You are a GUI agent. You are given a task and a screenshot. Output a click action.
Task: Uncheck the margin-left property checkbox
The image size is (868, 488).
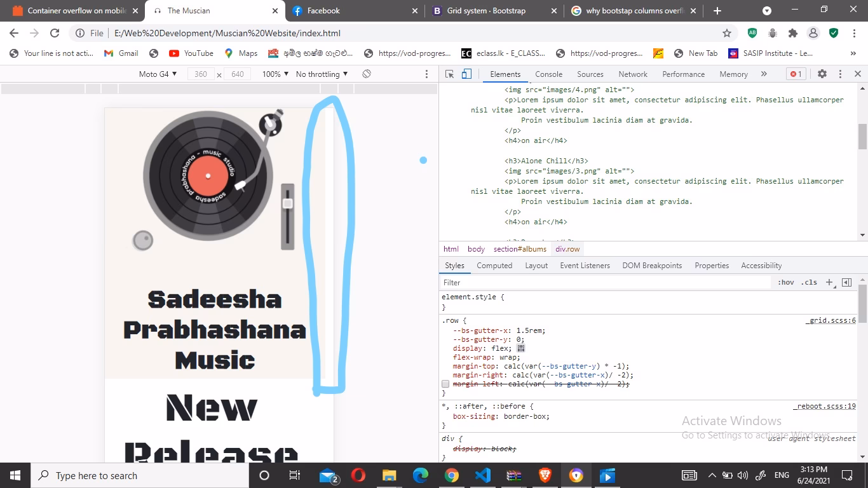(445, 383)
